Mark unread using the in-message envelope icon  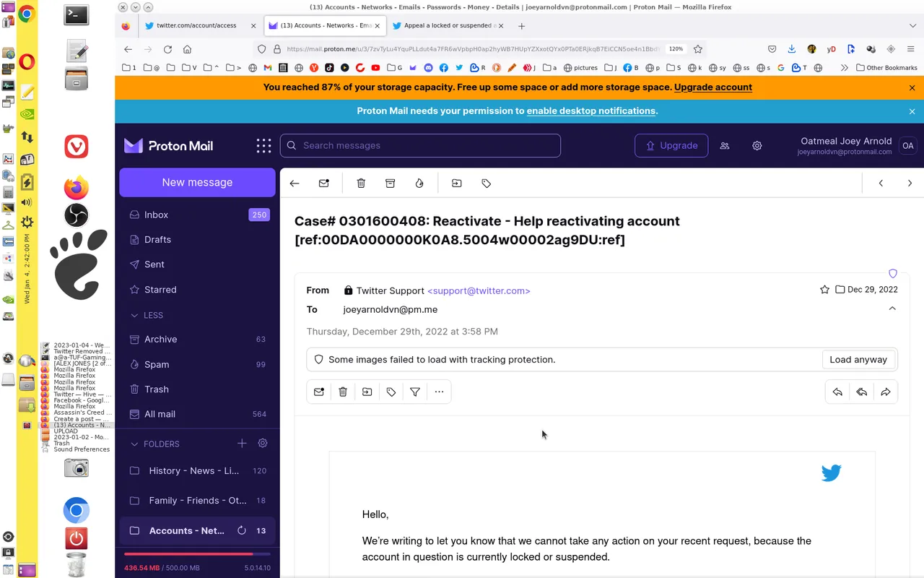[319, 392]
